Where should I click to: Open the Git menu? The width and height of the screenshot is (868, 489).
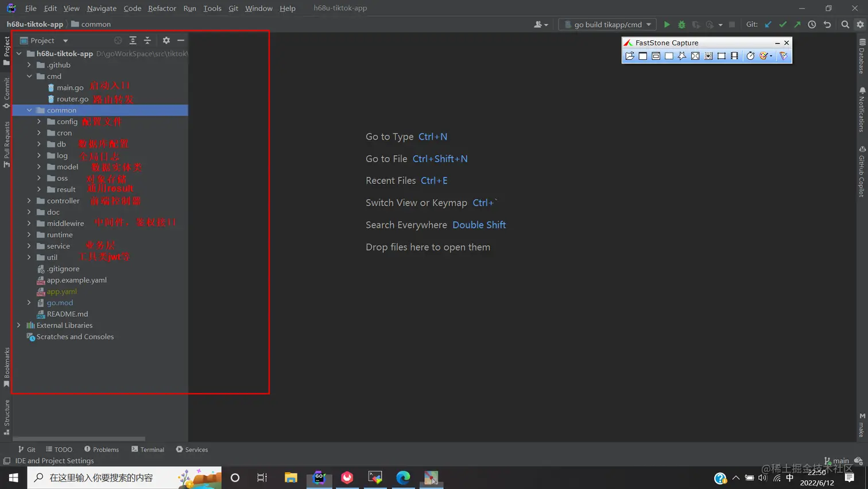pos(233,8)
